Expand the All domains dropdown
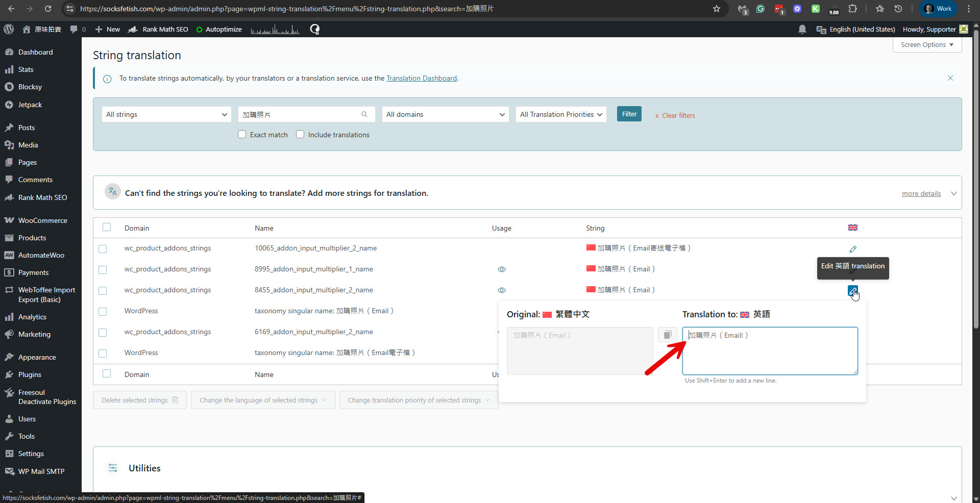The image size is (980, 503). click(x=445, y=114)
